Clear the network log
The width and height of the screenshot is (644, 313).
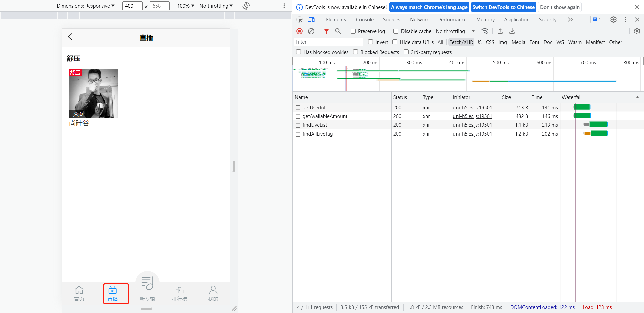coord(311,31)
